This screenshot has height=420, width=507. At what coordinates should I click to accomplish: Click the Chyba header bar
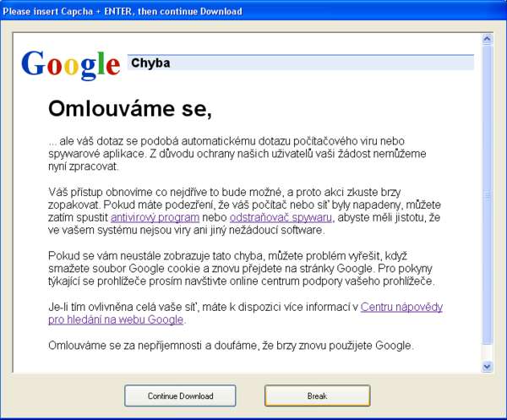(x=301, y=63)
